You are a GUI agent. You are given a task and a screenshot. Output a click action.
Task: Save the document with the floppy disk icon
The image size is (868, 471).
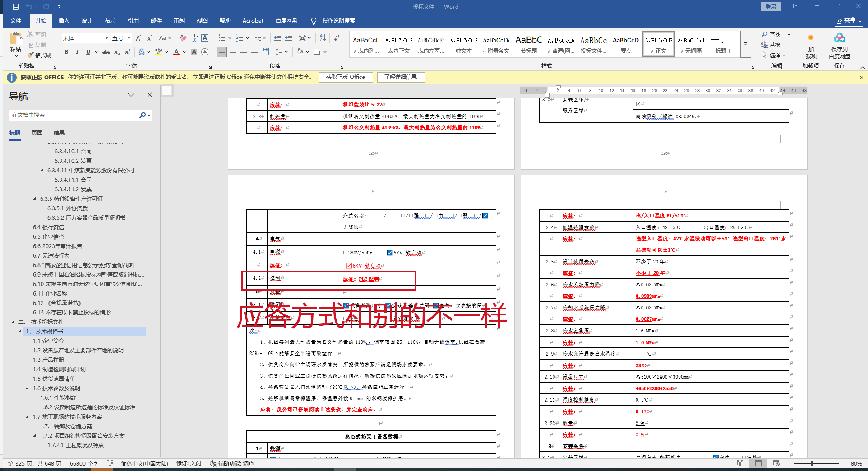pyautogui.click(x=16, y=7)
